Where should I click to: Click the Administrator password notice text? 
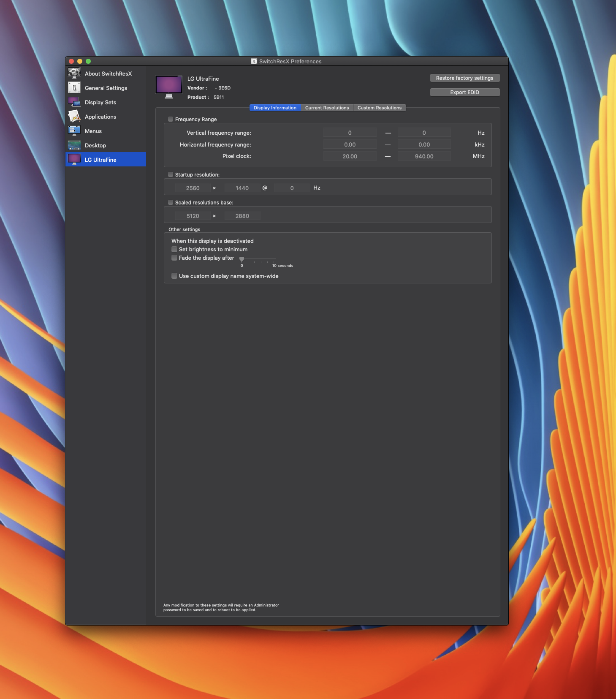tap(221, 607)
